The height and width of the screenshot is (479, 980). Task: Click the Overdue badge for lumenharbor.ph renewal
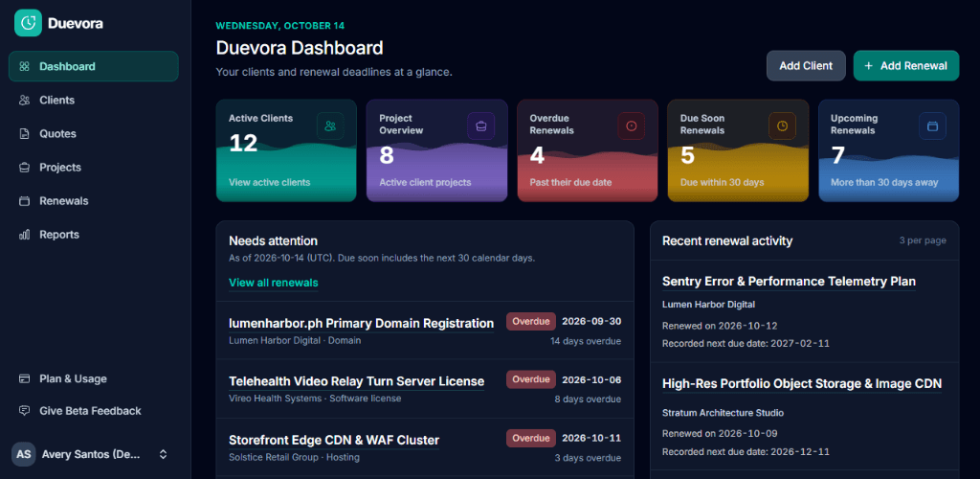530,322
